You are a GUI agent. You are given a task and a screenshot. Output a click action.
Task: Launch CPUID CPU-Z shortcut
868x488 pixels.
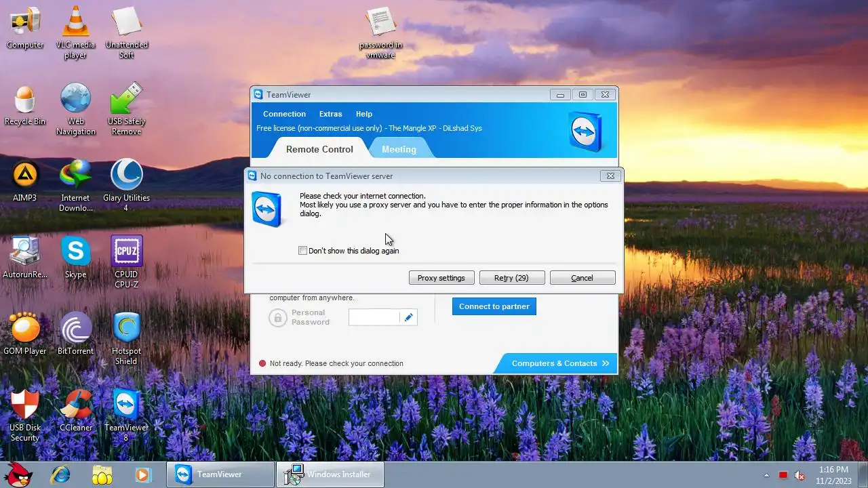[126, 262]
